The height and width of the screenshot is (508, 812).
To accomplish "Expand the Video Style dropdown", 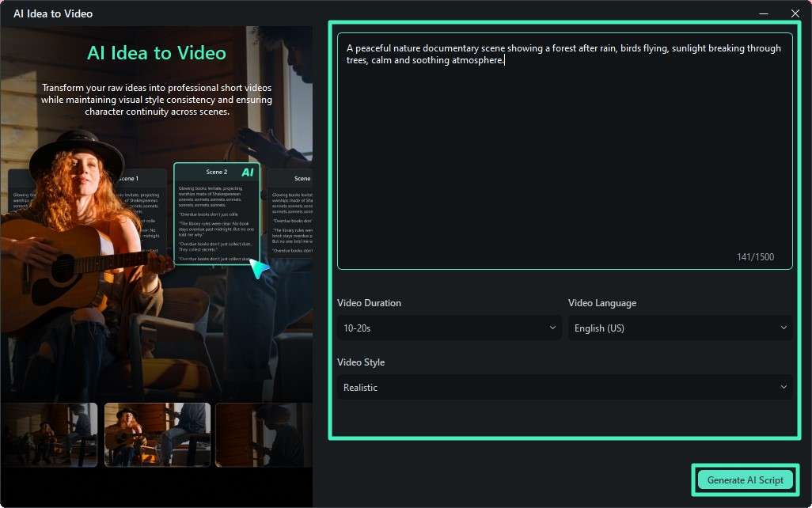I will pyautogui.click(x=564, y=388).
